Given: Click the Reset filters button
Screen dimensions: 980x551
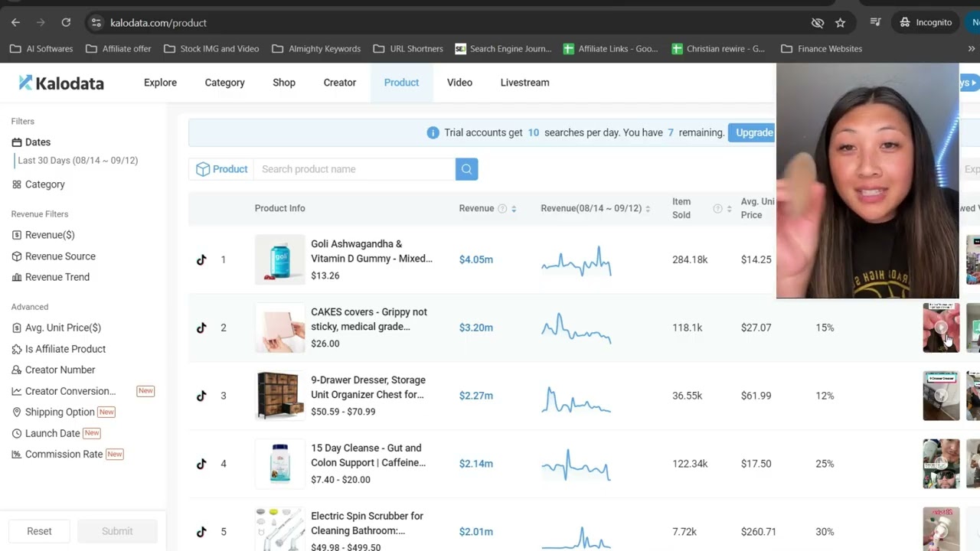Looking at the screenshot, I should tap(39, 531).
